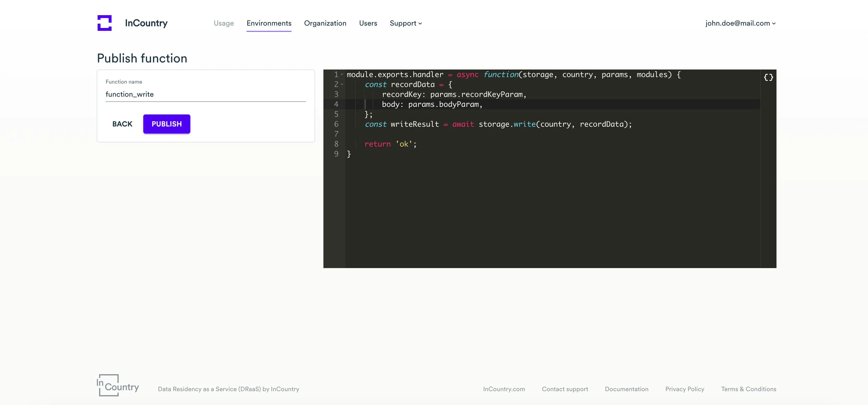Image resolution: width=868 pixels, height=405 pixels.
Task: Open the Terms & Conditions link
Action: 748,389
